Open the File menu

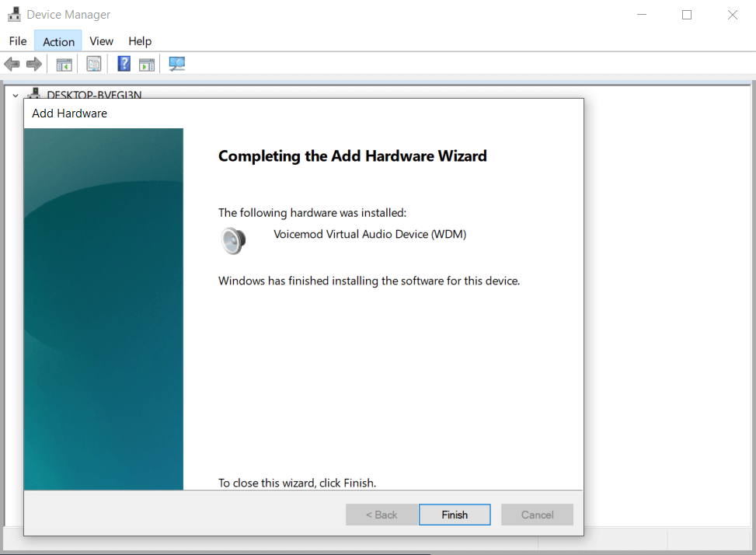(18, 41)
